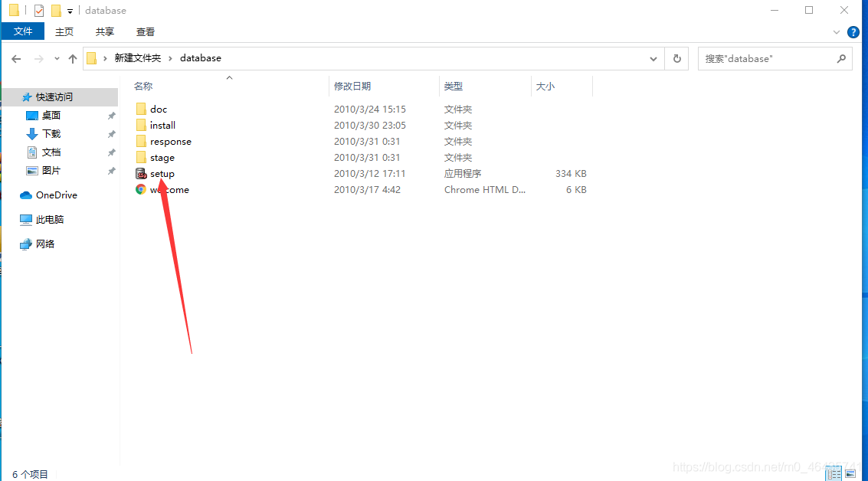Open Customize Quick Access Toolbar dropdown
This screenshot has height=481, width=868.
click(x=70, y=11)
